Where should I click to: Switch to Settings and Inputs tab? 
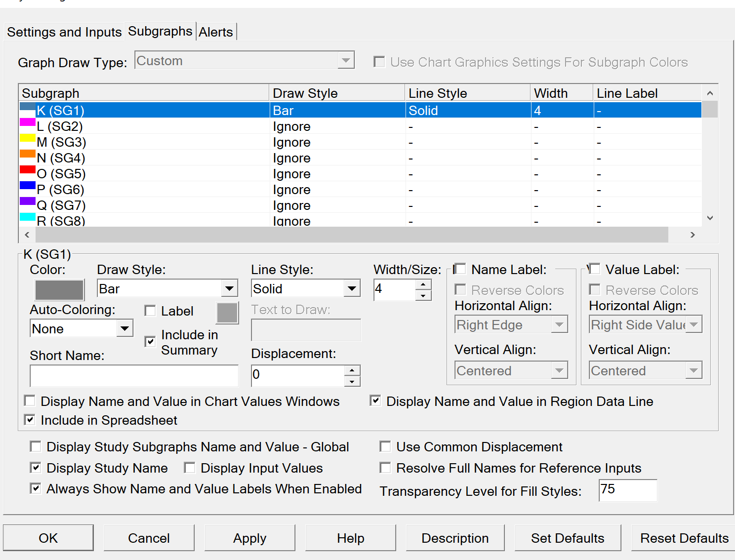64,32
